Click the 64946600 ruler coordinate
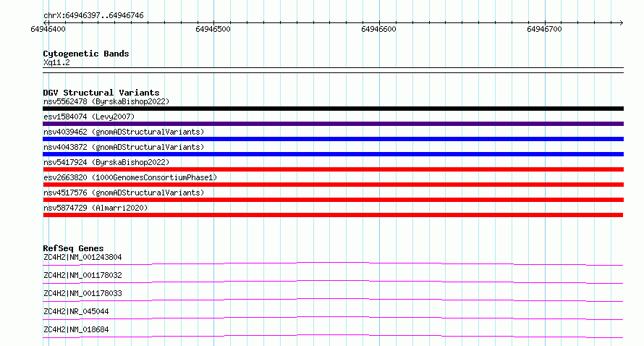The width and height of the screenshot is (644, 346). [378, 29]
